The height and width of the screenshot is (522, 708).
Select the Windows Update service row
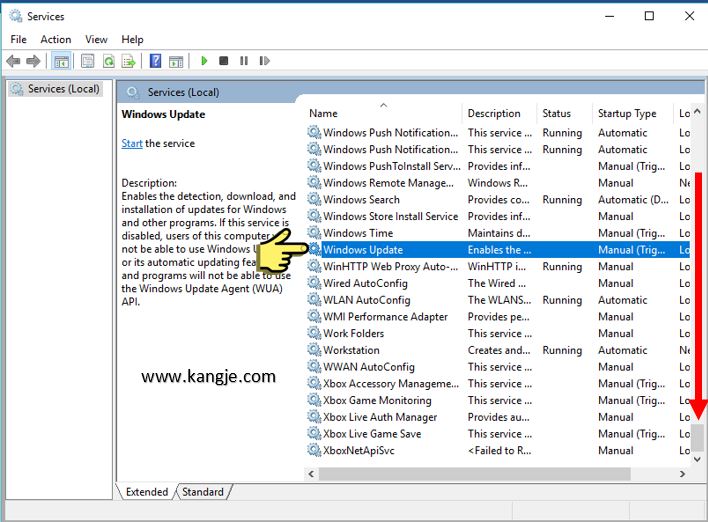[498, 250]
